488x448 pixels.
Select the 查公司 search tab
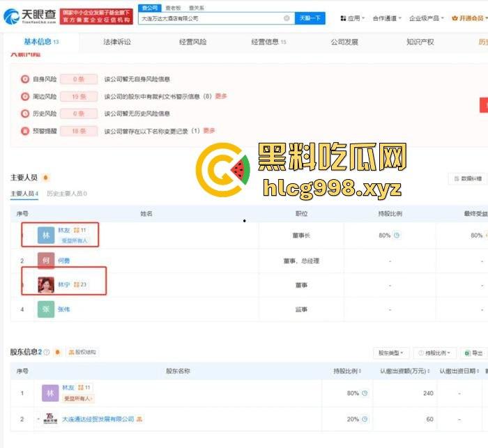pyautogui.click(x=150, y=8)
